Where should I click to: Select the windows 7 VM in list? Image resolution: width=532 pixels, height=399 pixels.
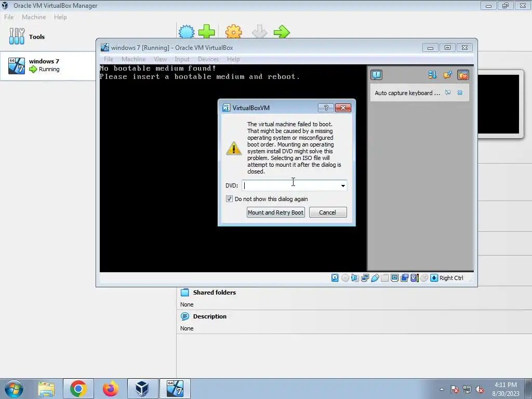(48, 66)
